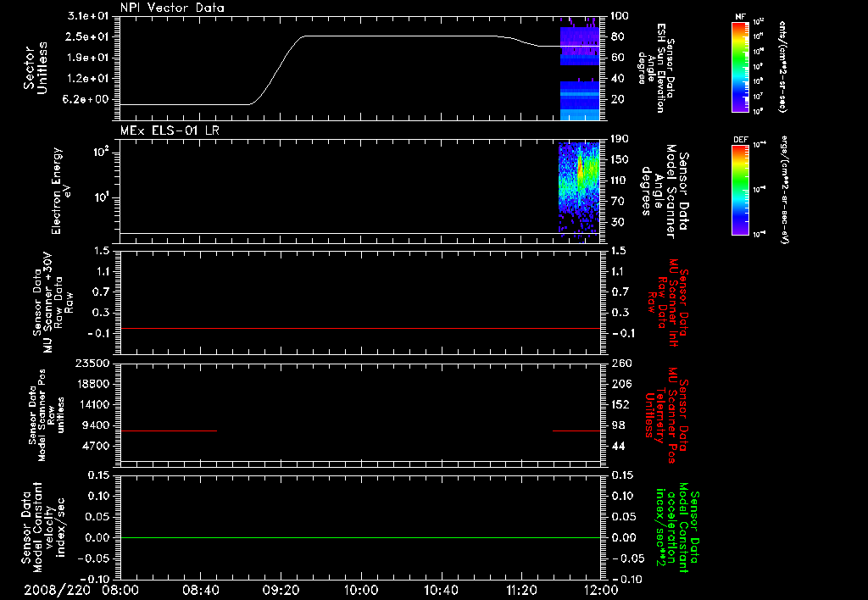Click the green constant velocity line
868x600 pixels.
tap(359, 537)
